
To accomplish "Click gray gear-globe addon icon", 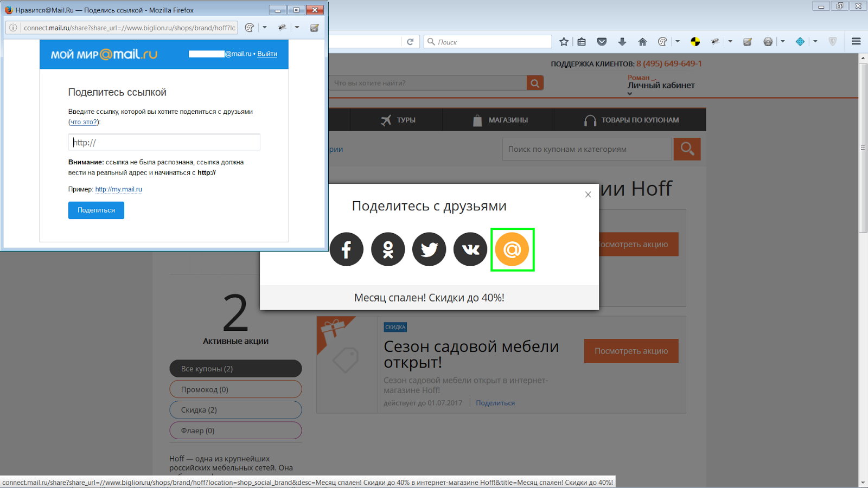I will tap(768, 42).
